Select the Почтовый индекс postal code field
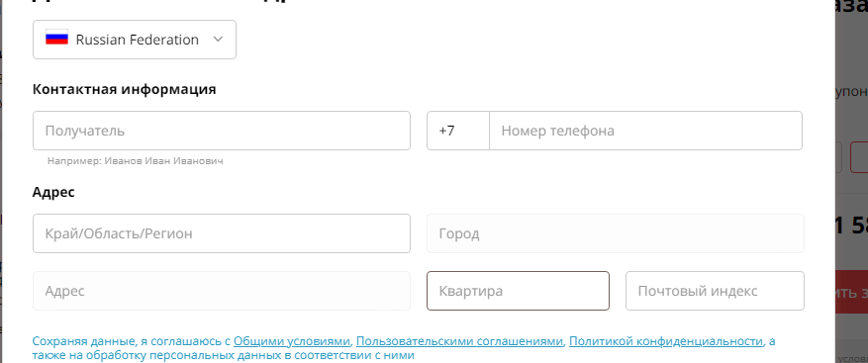The width and height of the screenshot is (868, 363). 715,291
